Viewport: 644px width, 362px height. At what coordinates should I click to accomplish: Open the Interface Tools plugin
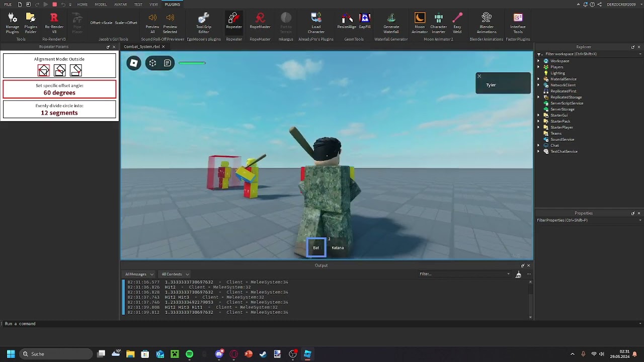click(x=518, y=23)
